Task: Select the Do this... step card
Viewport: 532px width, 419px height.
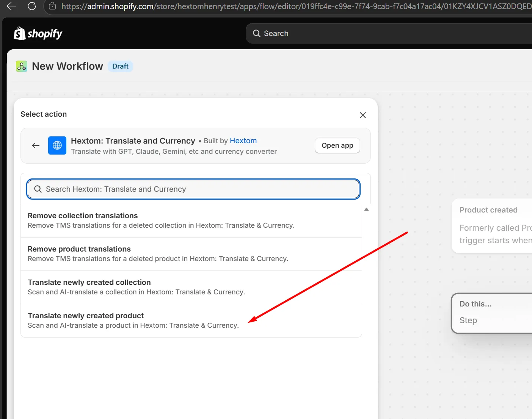Action: [x=492, y=313]
